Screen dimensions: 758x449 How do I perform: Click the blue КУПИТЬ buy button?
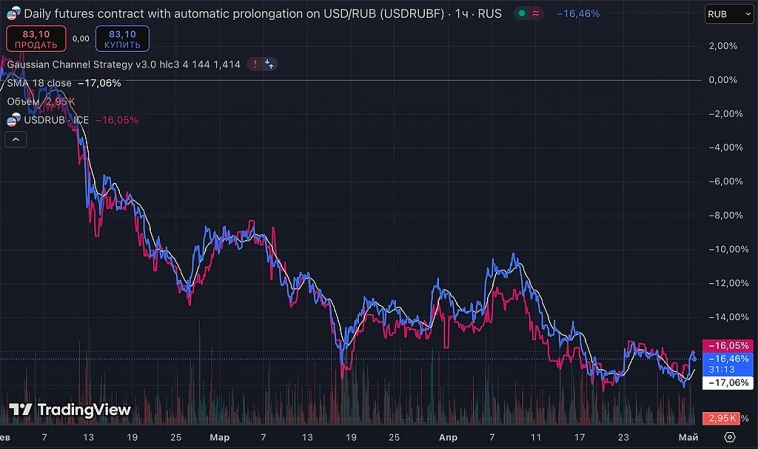coord(122,39)
